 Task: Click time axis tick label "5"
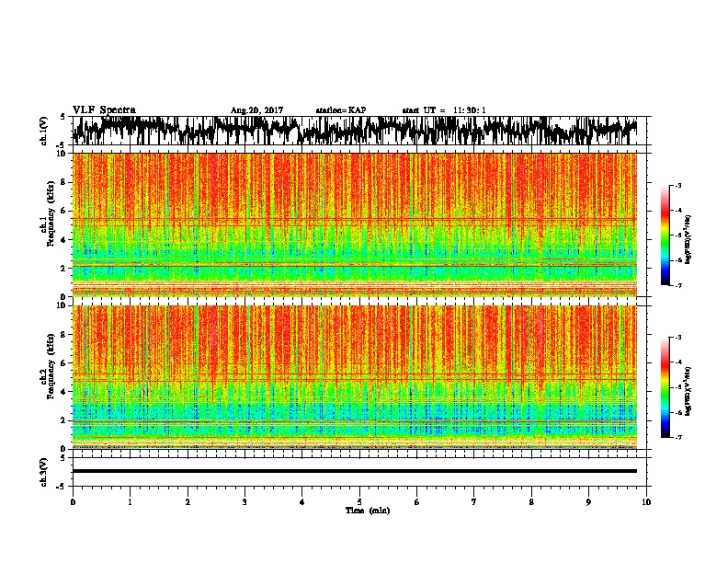[359, 502]
